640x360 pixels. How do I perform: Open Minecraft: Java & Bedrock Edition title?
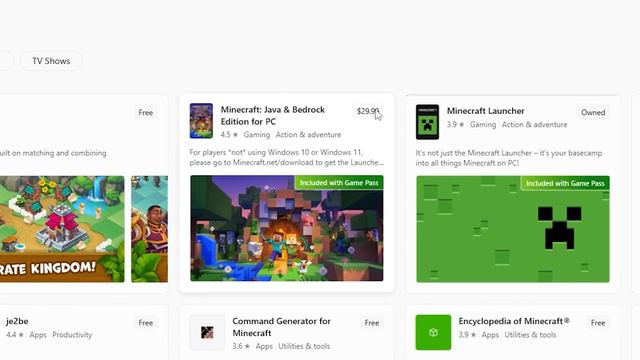click(x=273, y=116)
